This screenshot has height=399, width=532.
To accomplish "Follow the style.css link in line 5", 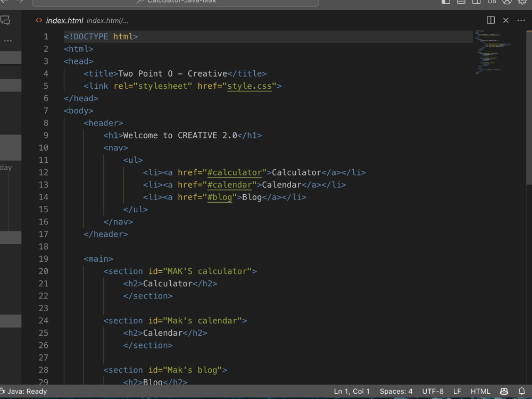I will click(250, 86).
